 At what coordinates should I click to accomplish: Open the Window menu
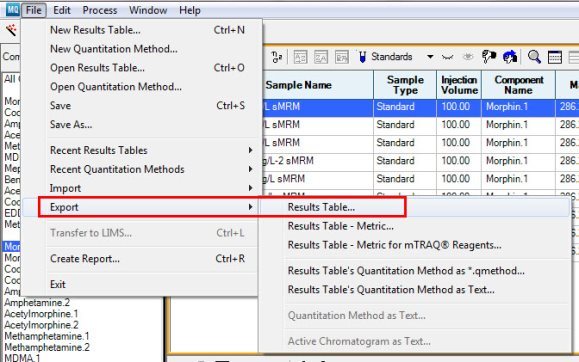click(148, 10)
